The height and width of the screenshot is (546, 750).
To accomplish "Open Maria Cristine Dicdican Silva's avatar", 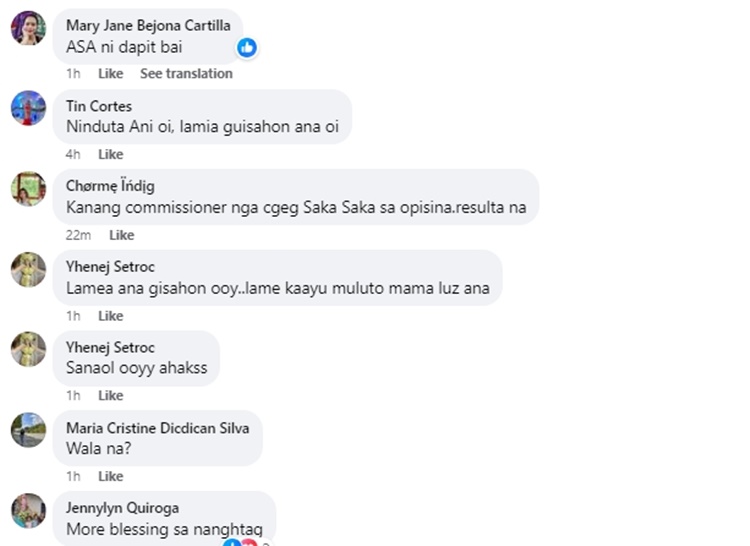I will (x=28, y=430).
